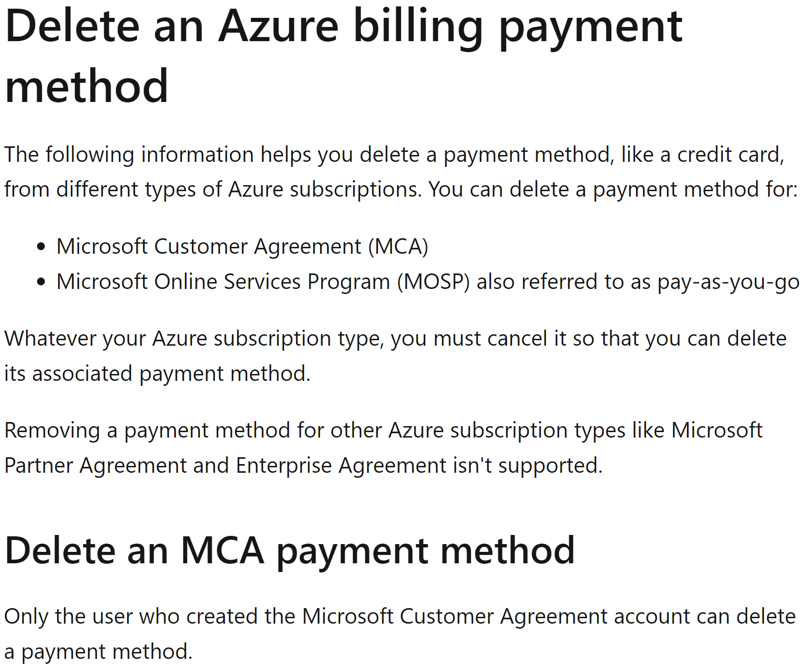
Task: Click the text 'Partner Agreement' in the paragraph
Action: (95, 466)
